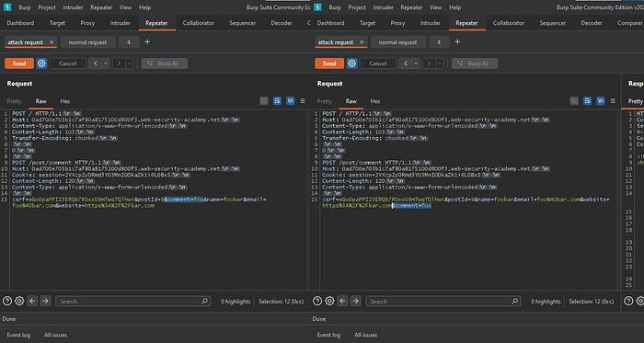Screen dimensions: 644x343
Task: Open search settings gear at bottom, left window
Action: pos(19,301)
